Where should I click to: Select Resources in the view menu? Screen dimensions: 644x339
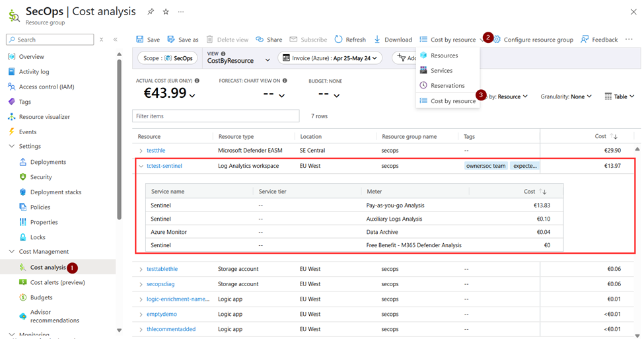pos(444,56)
